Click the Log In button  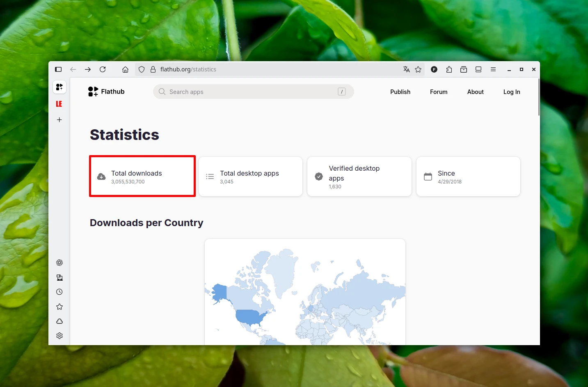(x=511, y=92)
